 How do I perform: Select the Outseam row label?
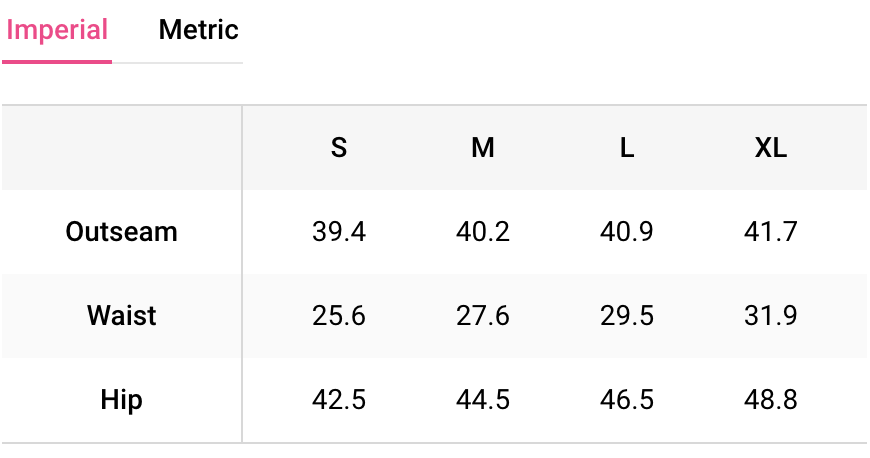tap(121, 232)
